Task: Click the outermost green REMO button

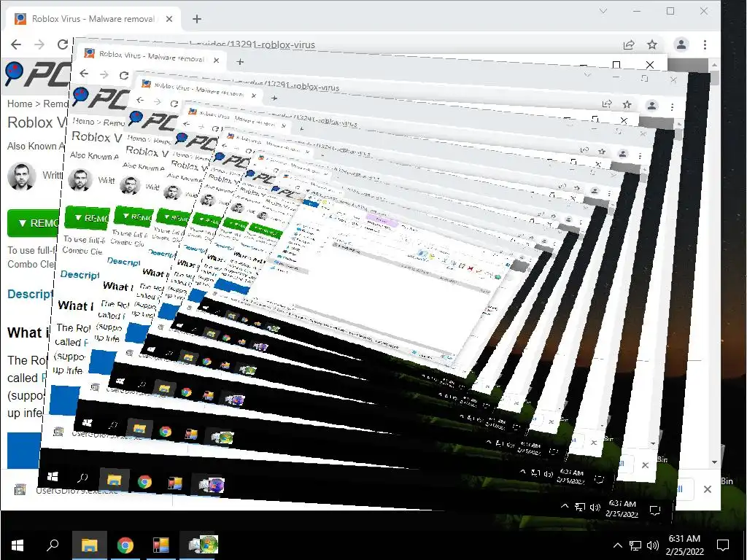Action: pos(34,223)
